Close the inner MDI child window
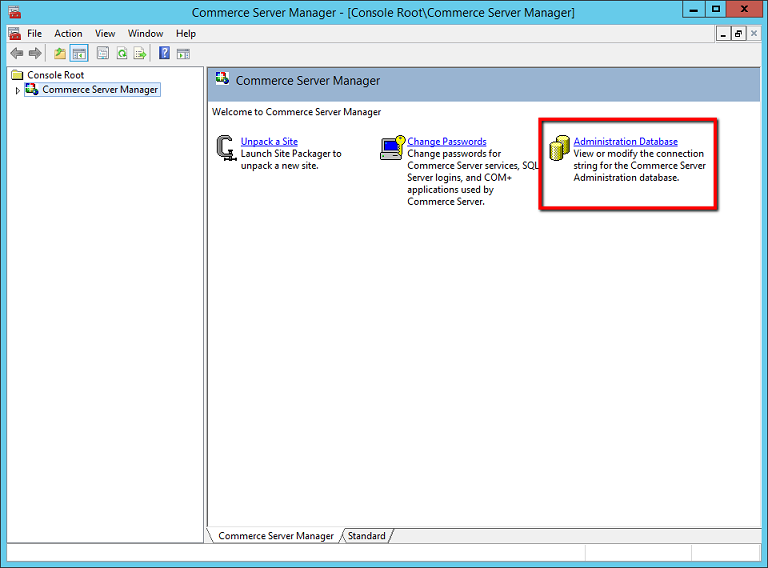This screenshot has height=568, width=768. 754,34
